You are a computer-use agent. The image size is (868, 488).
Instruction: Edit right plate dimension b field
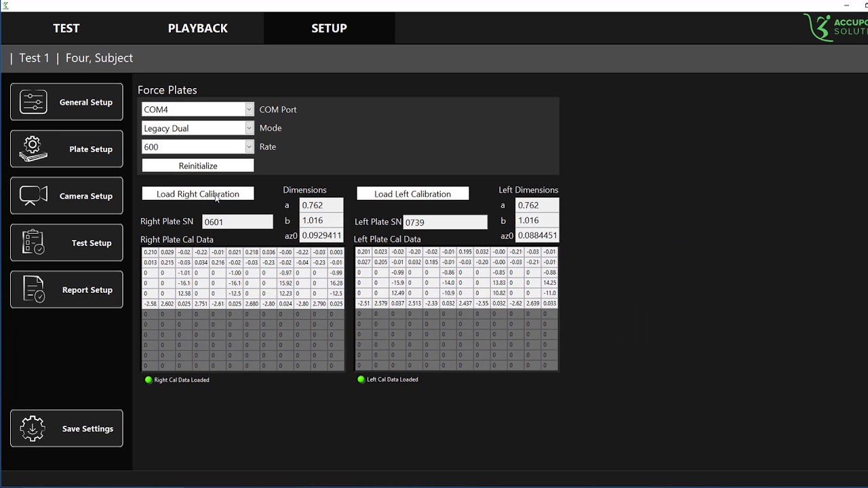[x=321, y=220]
